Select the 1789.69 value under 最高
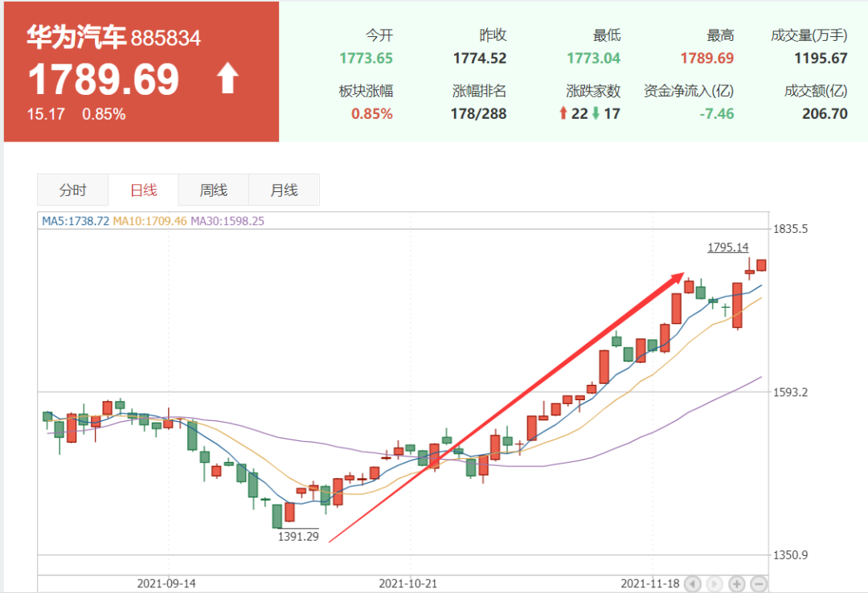This screenshot has width=868, height=593. point(707,58)
